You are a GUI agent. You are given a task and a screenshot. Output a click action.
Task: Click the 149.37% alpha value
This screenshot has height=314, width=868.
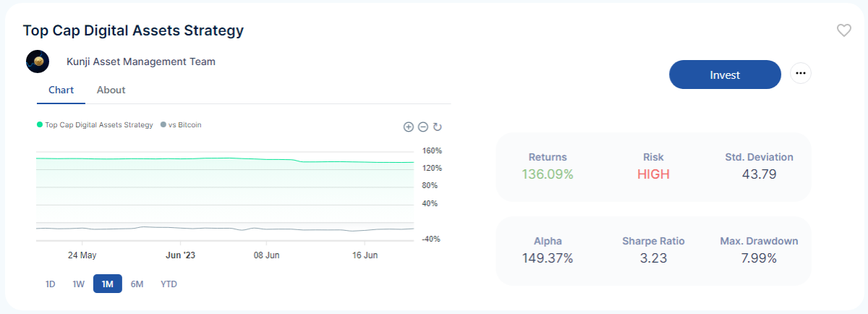[548, 258]
